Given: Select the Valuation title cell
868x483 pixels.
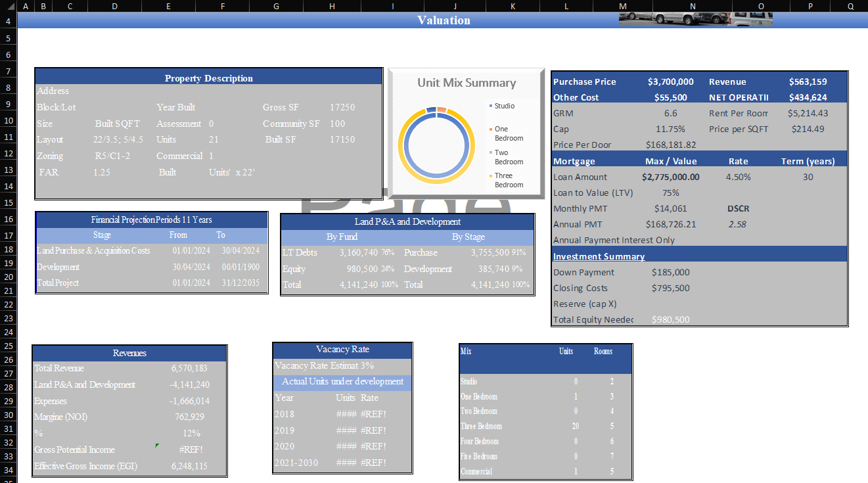Looking at the screenshot, I should [x=444, y=20].
